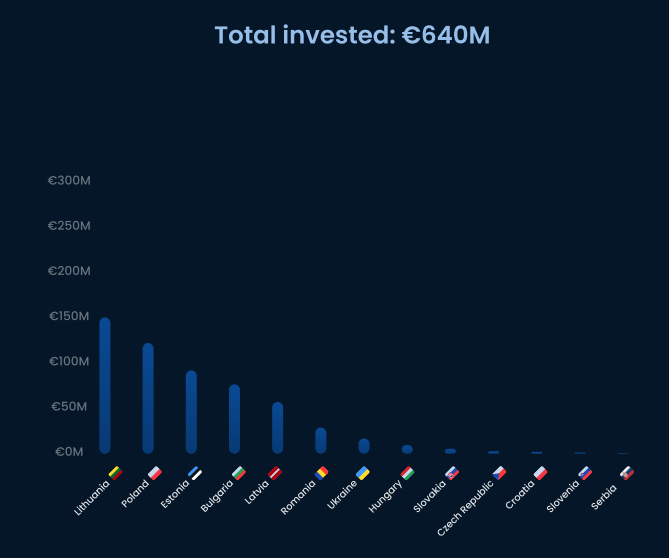669x558 pixels.
Task: Click the Hungary flag icon
Action: tap(407, 472)
